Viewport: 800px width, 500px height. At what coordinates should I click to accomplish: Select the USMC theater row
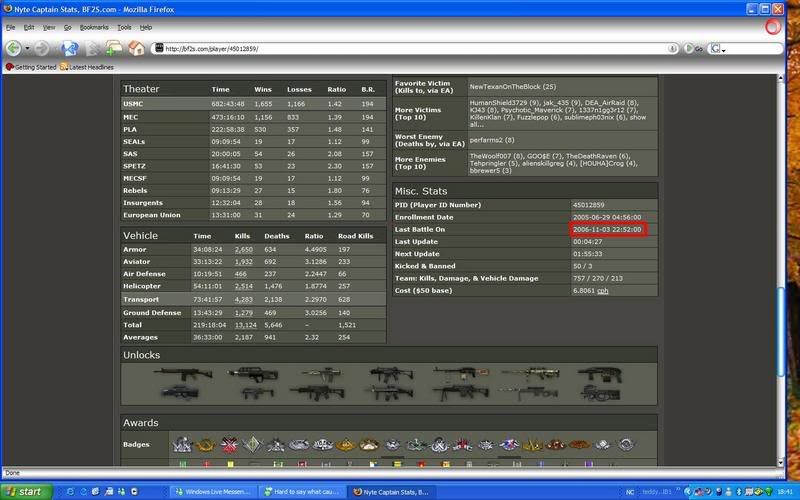click(254, 104)
